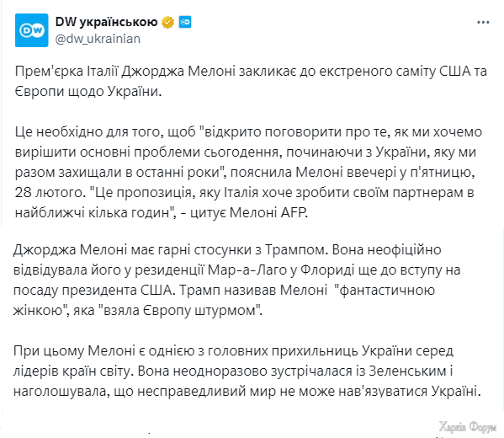This screenshot has width=504, height=438.
Task: Click the paragraph starting with Прем'єрка Італії
Action: (251, 81)
